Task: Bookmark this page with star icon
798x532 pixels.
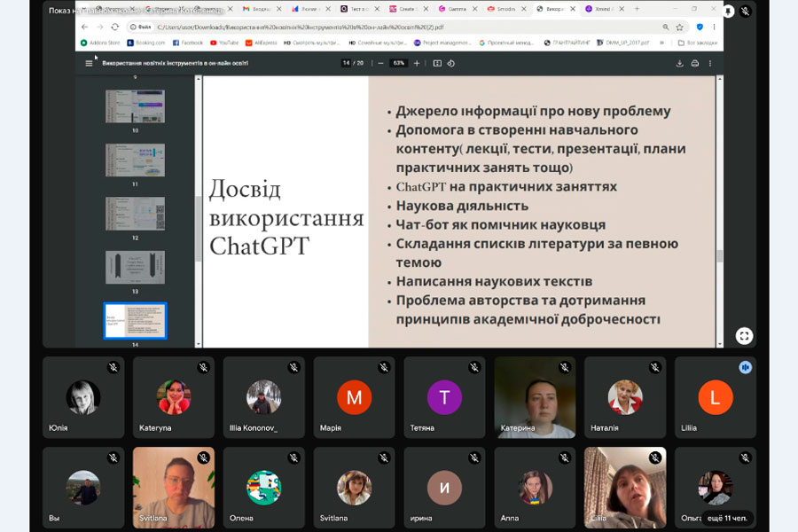Action: (679, 27)
